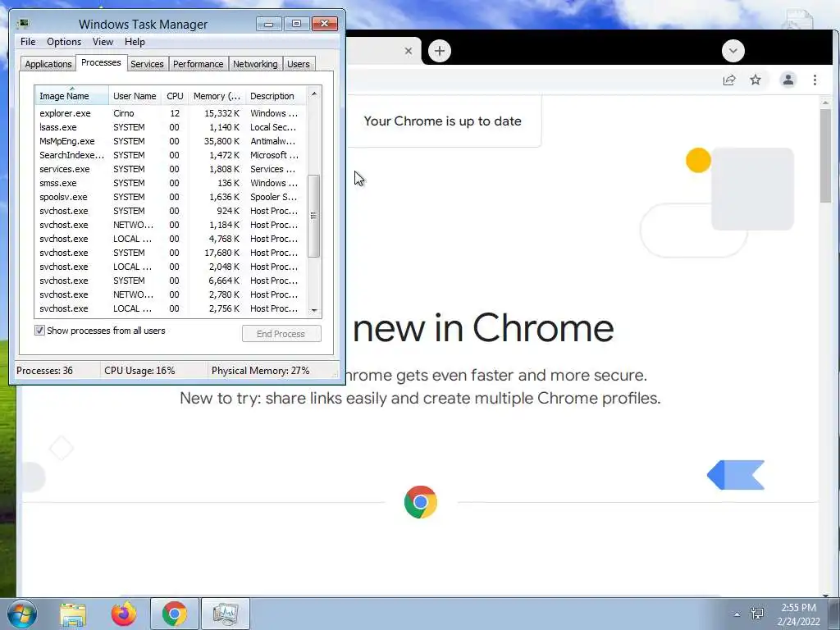Select the smss.exe process
This screenshot has height=630, width=840.
(x=171, y=183)
